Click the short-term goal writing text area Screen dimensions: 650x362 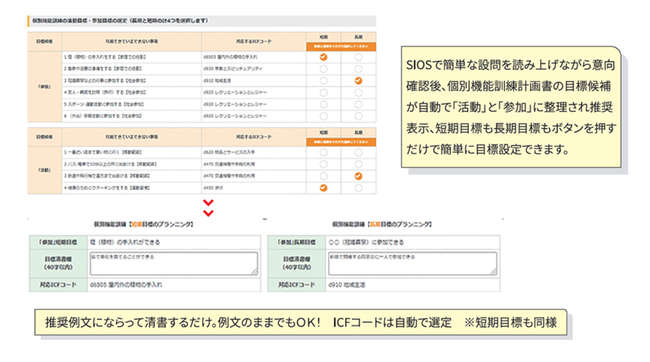(x=174, y=264)
